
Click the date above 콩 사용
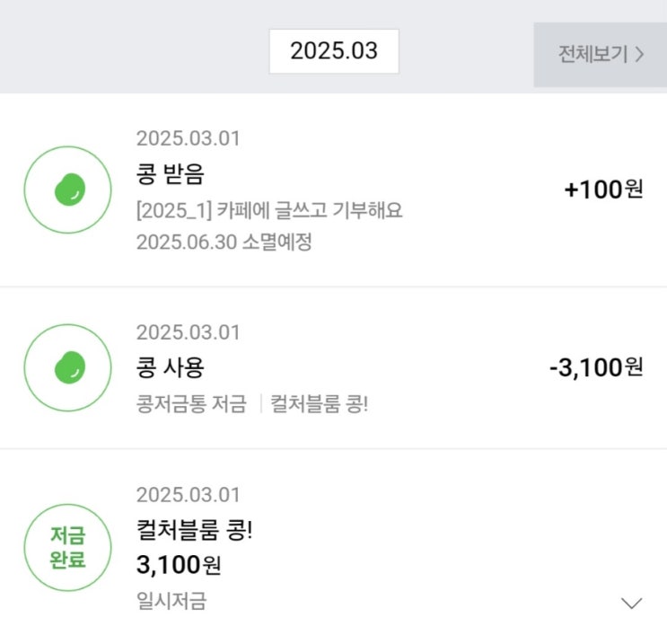pos(189,332)
